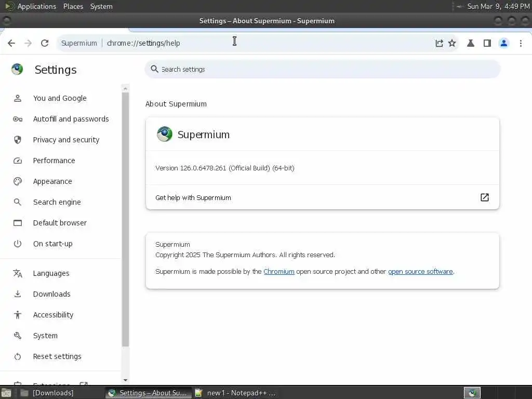Viewport: 532px width, 399px height.
Task: Click the Get help with Supermium row
Action: (322, 197)
